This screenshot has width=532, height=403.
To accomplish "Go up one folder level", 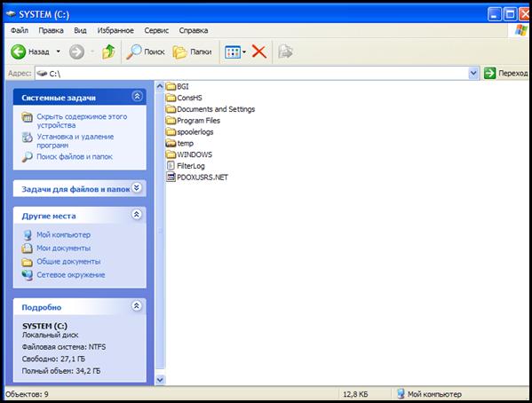I will (108, 51).
